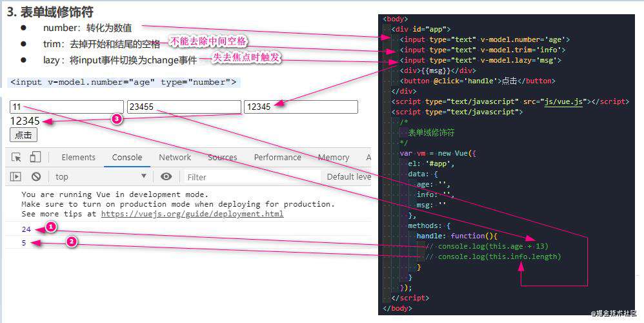Show the console sidebar icon
Viewport: 644px width, 323px height.
point(15,177)
